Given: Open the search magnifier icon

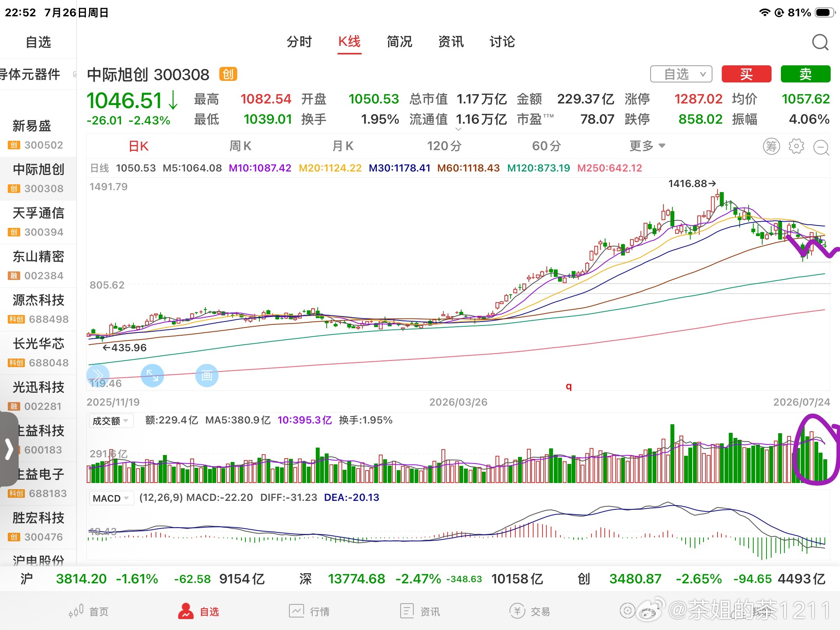Looking at the screenshot, I should 821,42.
